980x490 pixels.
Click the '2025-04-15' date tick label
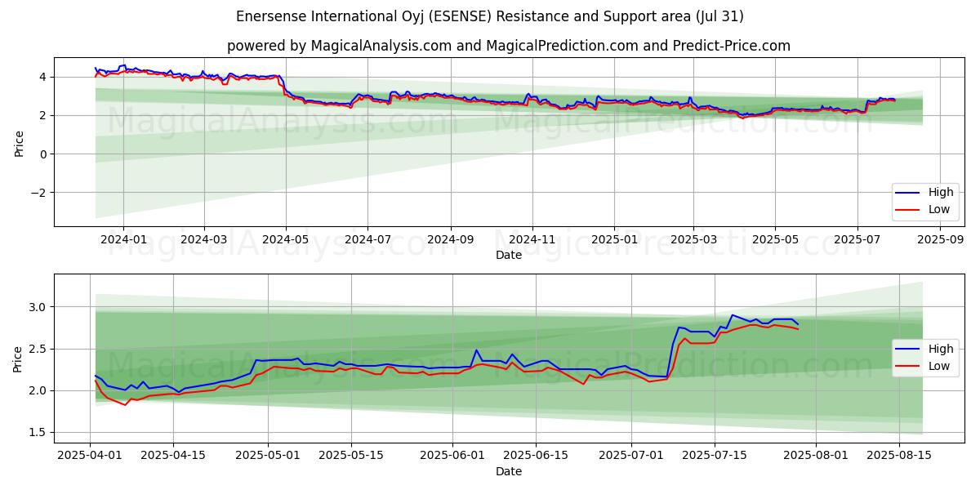coord(173,457)
